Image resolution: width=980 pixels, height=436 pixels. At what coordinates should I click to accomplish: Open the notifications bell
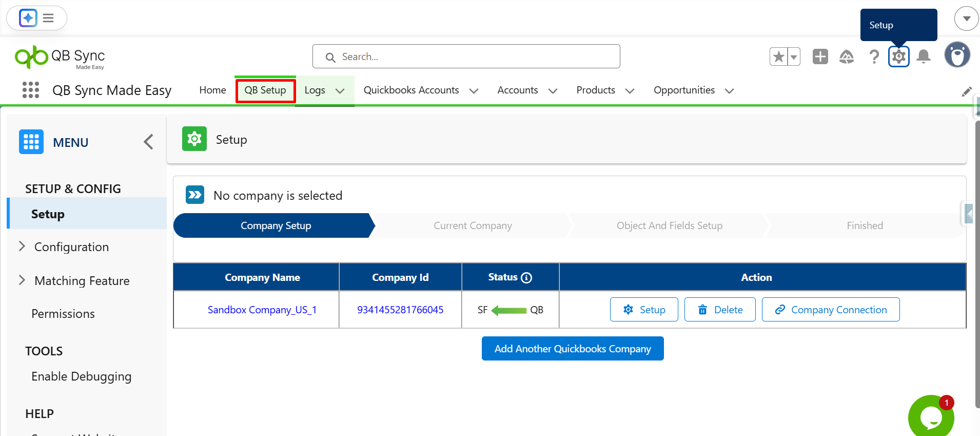pos(924,56)
